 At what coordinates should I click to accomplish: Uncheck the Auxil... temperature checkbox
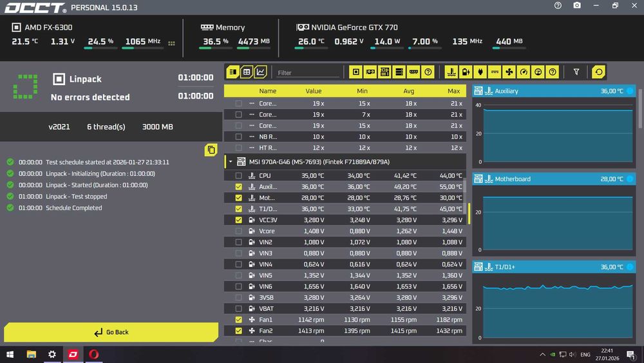coord(238,186)
